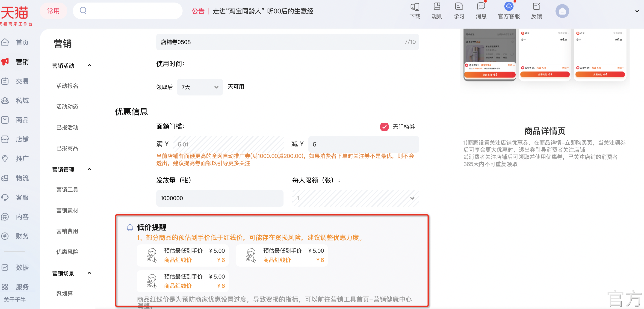Go to 聚划算 menu item
Image resolution: width=644 pixels, height=309 pixels.
(x=65, y=293)
